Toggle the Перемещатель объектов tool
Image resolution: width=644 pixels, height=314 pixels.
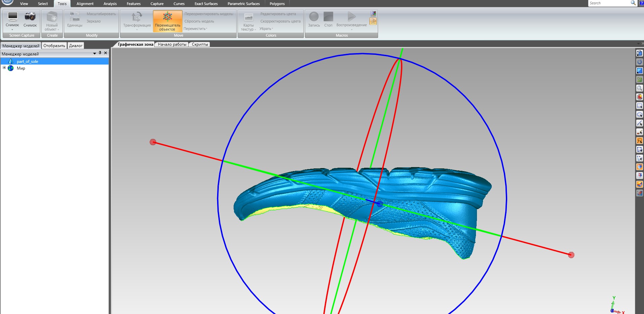point(167,21)
